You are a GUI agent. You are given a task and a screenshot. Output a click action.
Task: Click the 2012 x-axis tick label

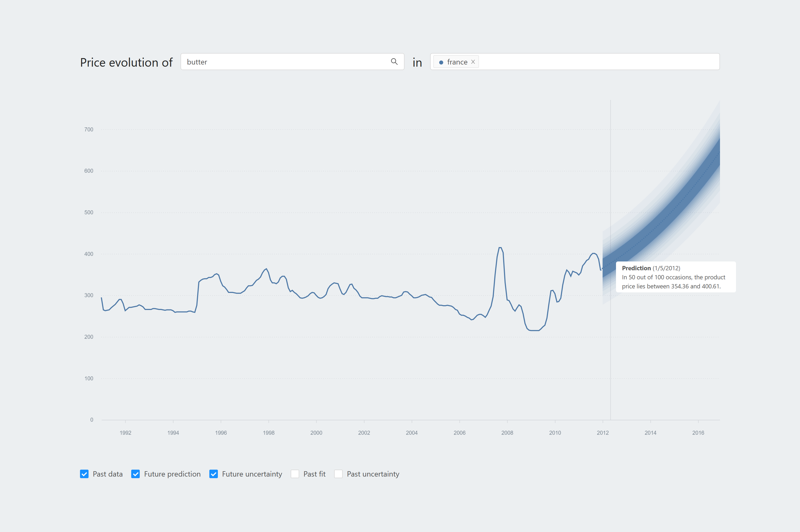click(x=602, y=433)
